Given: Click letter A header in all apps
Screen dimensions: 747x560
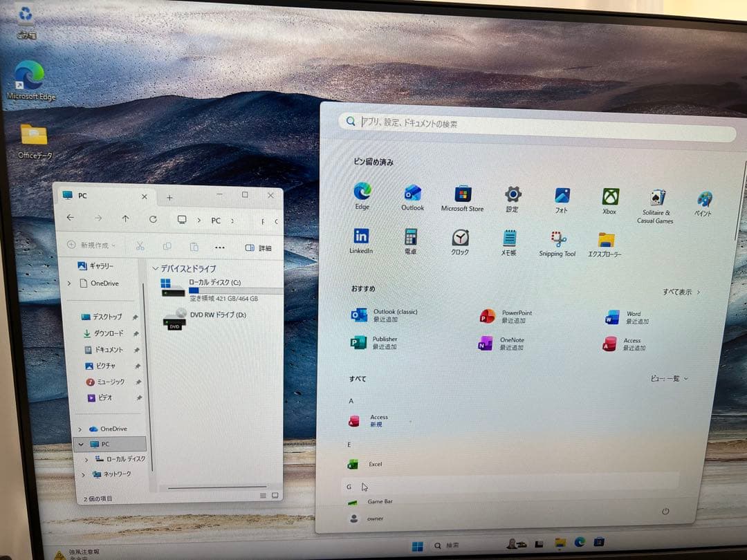Looking at the screenshot, I should pyautogui.click(x=351, y=401).
